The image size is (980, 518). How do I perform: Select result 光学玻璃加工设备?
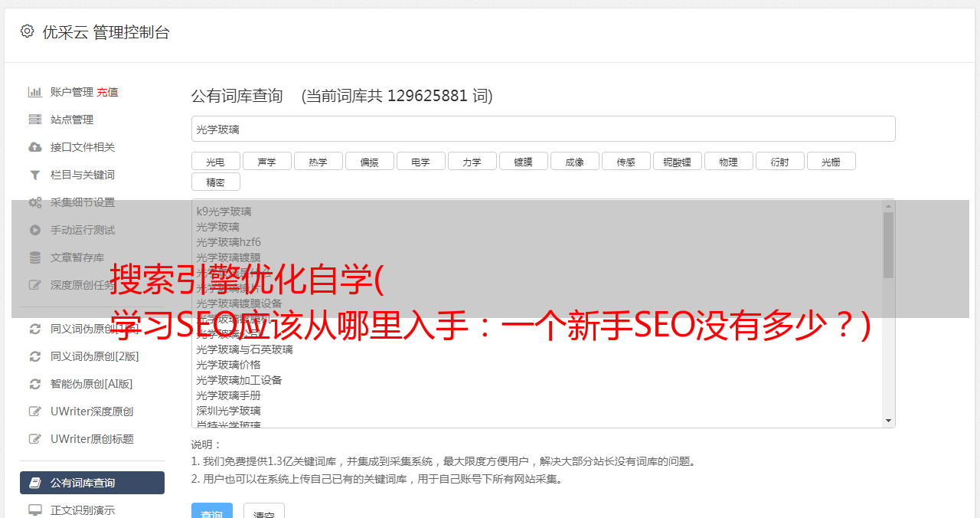click(239, 380)
